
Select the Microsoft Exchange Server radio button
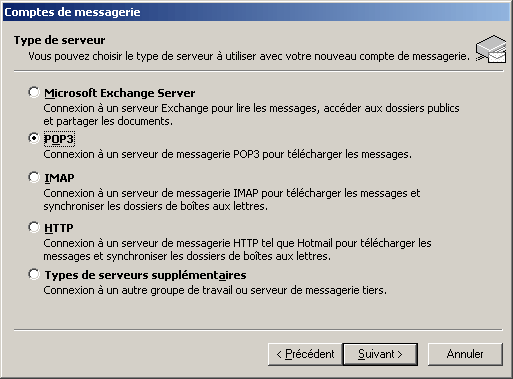click(34, 92)
